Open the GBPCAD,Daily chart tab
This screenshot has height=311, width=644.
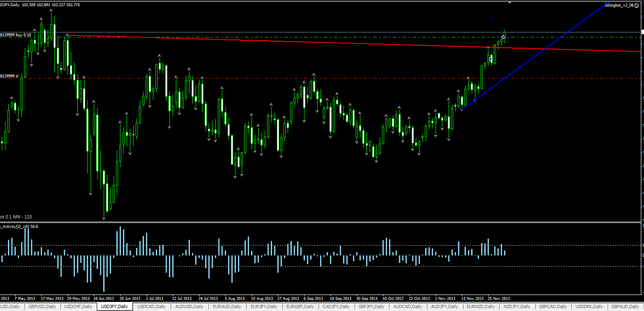[x=553, y=307]
